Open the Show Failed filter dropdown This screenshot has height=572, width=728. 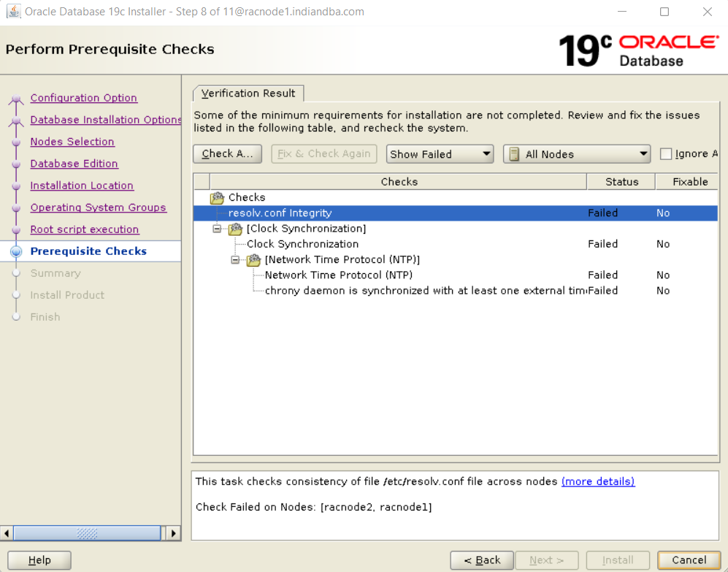pyautogui.click(x=440, y=154)
